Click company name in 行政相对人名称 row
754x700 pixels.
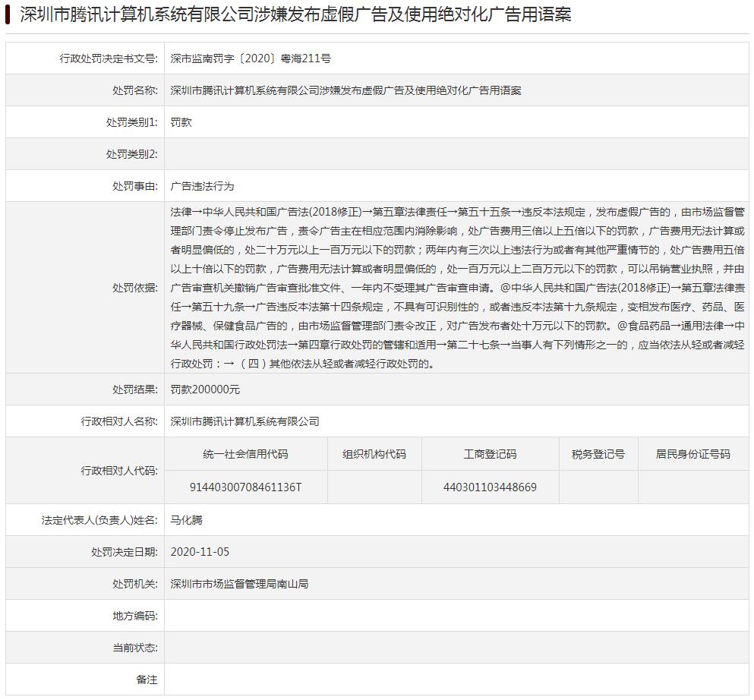pyautogui.click(x=244, y=421)
